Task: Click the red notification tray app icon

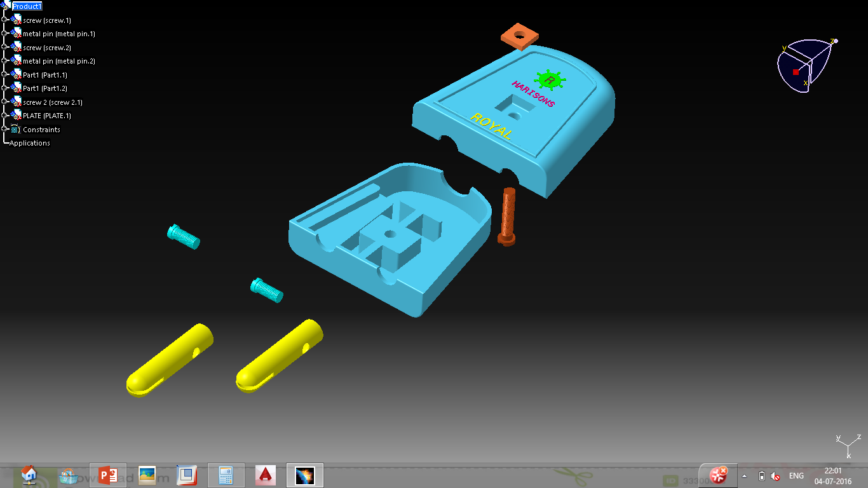Action: (719, 475)
